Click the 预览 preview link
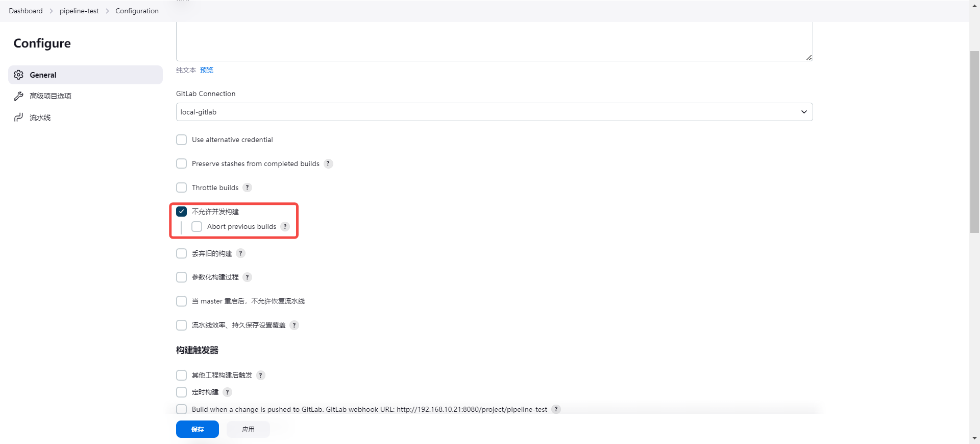 pos(207,70)
